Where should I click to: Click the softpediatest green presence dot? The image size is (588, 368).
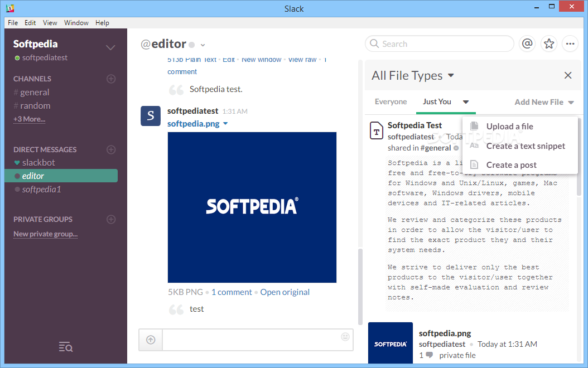17,58
